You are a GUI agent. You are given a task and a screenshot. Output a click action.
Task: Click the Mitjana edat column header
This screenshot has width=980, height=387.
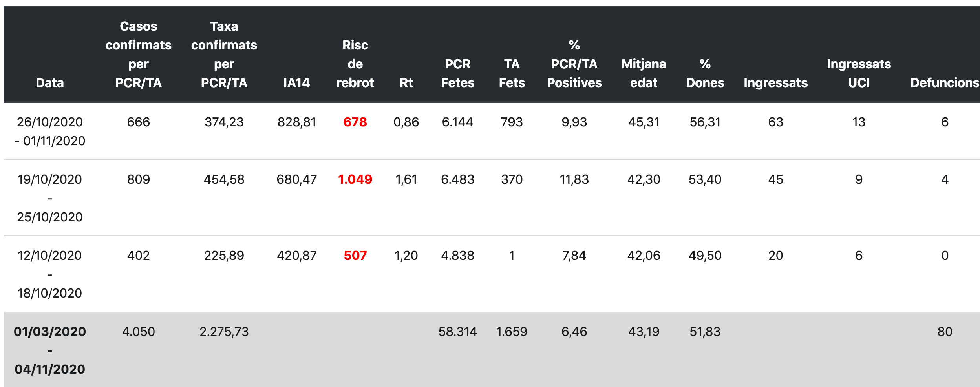click(x=644, y=73)
